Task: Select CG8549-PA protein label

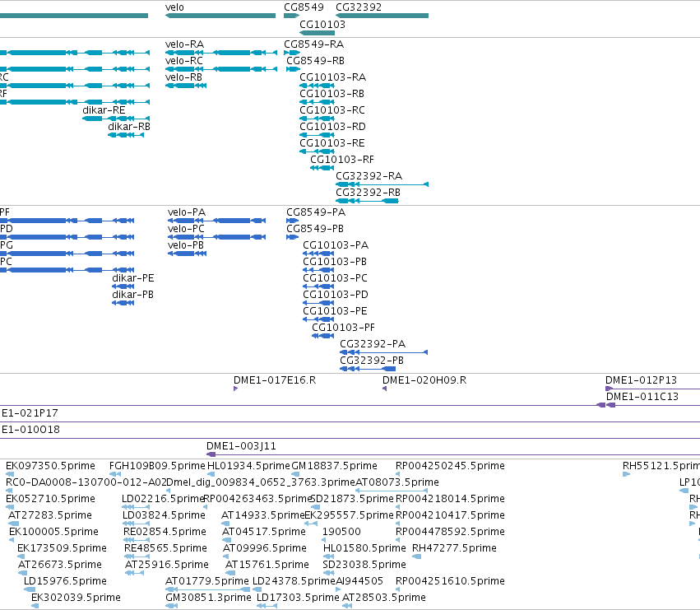Action: [316, 212]
